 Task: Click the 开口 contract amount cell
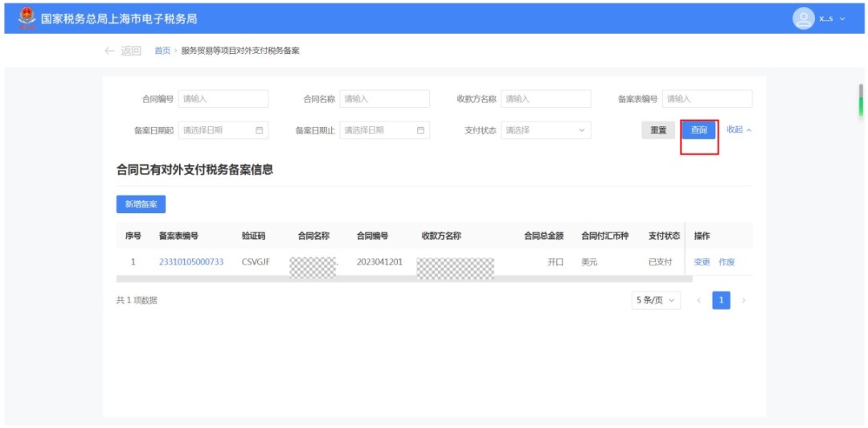tap(555, 262)
